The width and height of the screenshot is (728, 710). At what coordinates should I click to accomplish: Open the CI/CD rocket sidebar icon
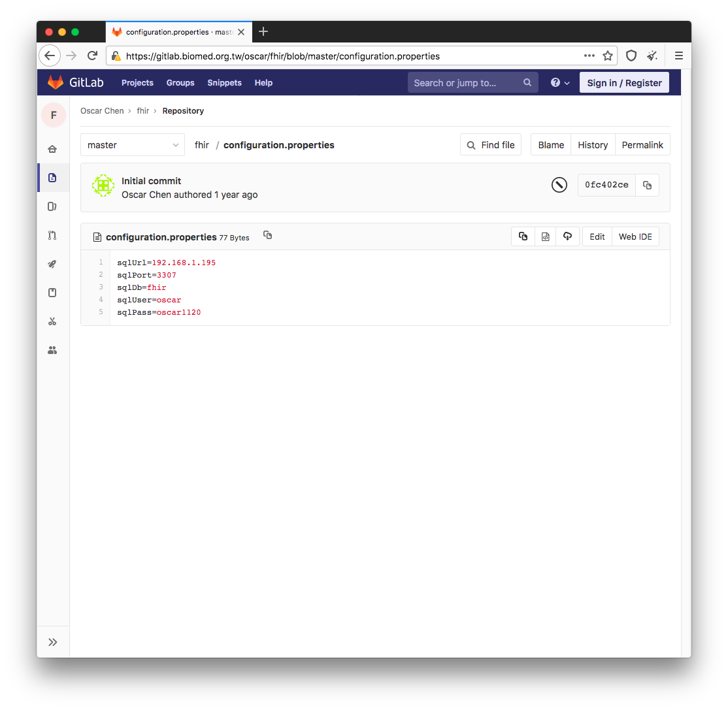coord(52,264)
